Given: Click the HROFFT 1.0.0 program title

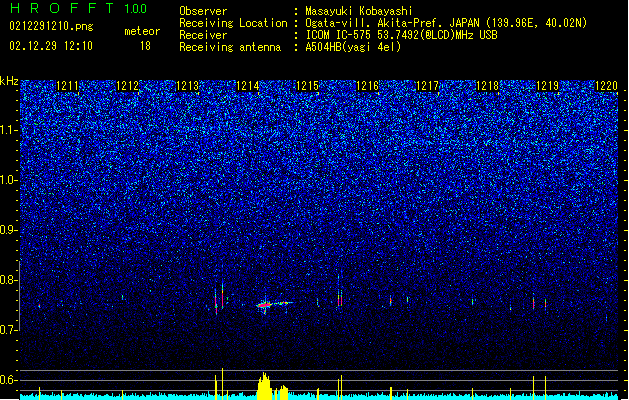Looking at the screenshot, I should coord(78,8).
